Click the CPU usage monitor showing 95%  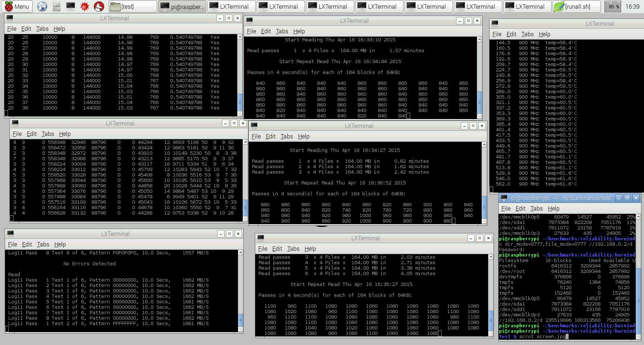(612, 7)
